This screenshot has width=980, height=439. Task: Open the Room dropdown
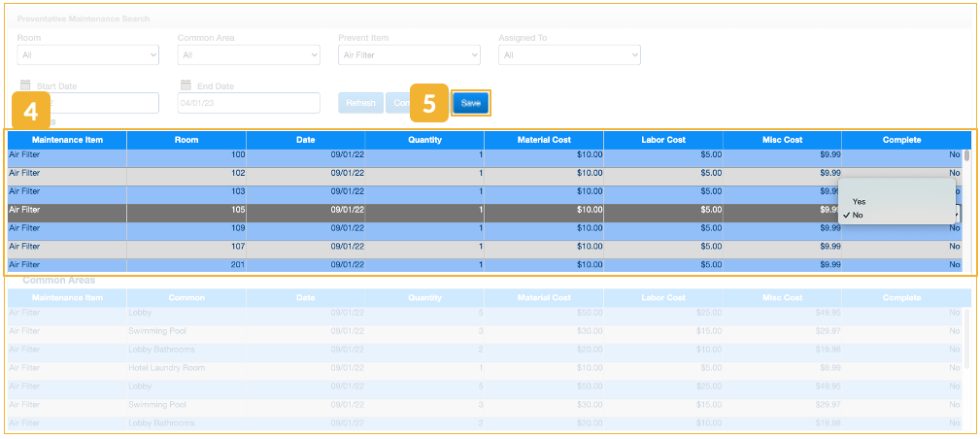pyautogui.click(x=87, y=55)
